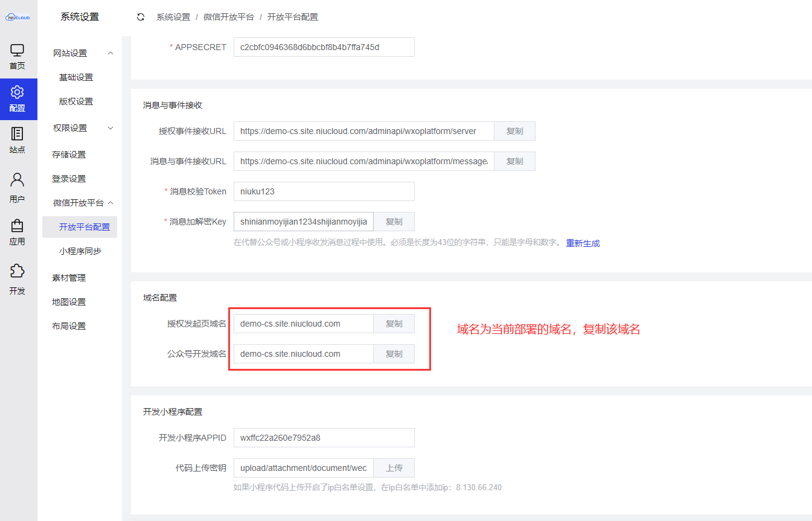This screenshot has height=521, width=812.
Task: Focus the 授权事件接收URL input field
Action: tap(364, 131)
